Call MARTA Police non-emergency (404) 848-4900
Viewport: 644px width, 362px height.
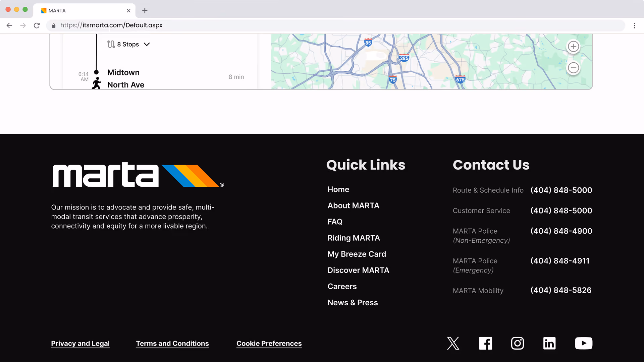[x=561, y=231]
